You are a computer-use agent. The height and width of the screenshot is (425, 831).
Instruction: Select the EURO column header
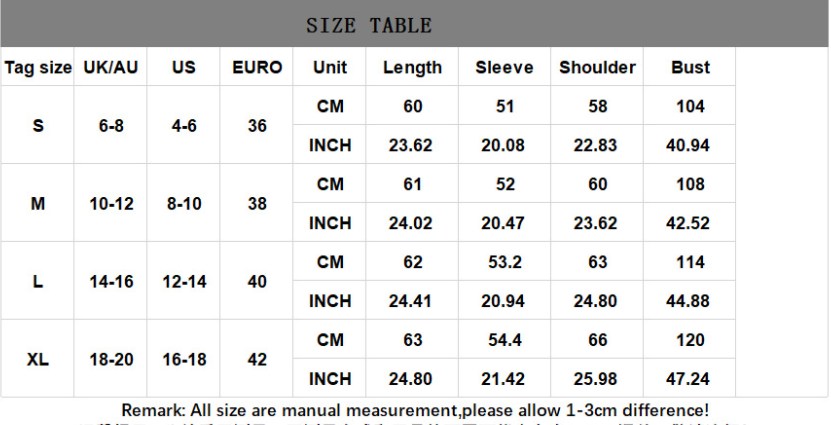click(257, 68)
